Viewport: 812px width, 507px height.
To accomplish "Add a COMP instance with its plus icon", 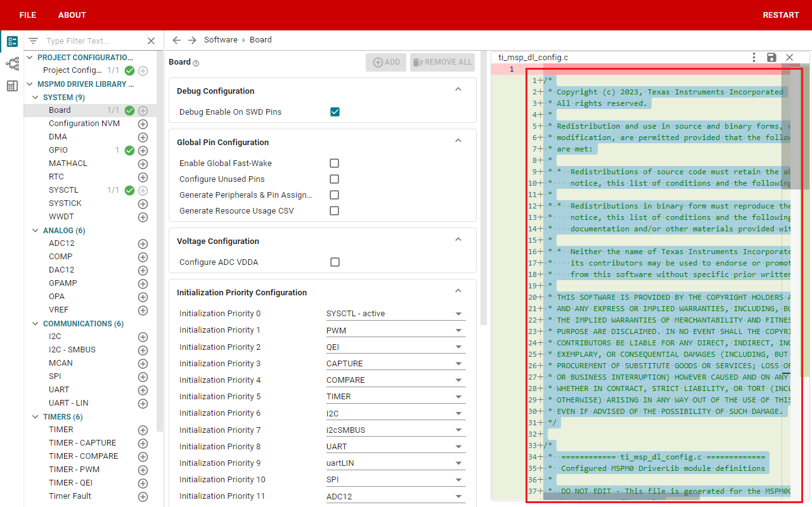I will click(x=143, y=257).
